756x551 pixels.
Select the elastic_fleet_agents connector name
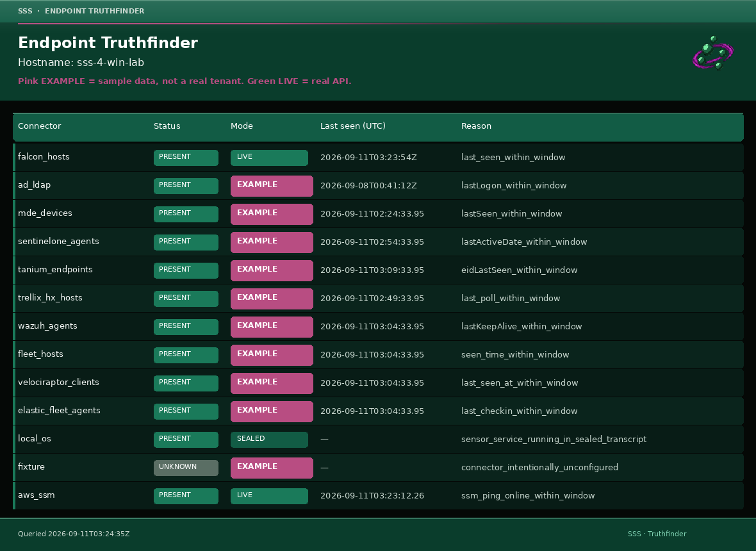click(59, 410)
